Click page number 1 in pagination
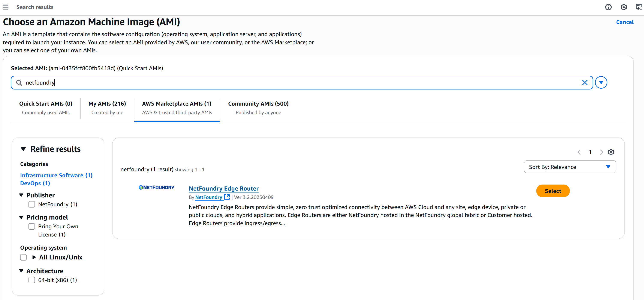 [x=590, y=152]
